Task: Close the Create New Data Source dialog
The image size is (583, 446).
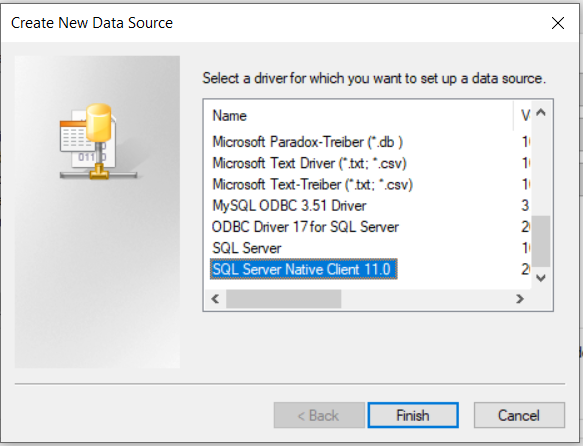Action: pos(558,23)
